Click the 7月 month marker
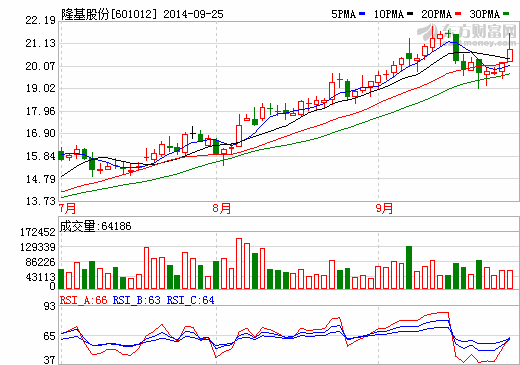 point(67,208)
